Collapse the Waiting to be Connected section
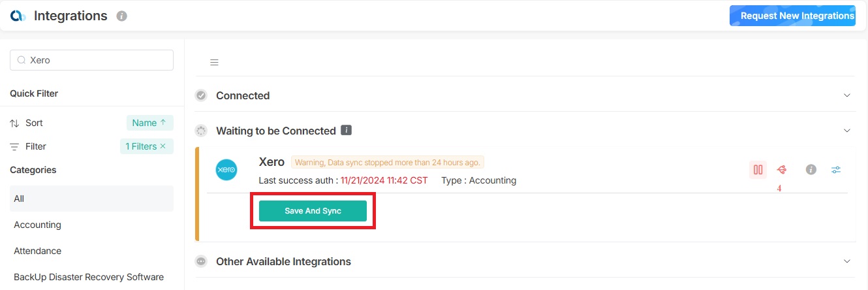 (x=846, y=131)
